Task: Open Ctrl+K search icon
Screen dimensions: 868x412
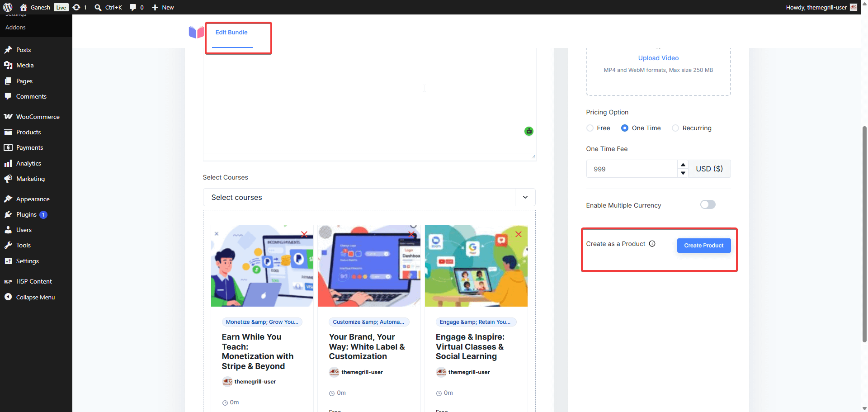Action: point(98,7)
